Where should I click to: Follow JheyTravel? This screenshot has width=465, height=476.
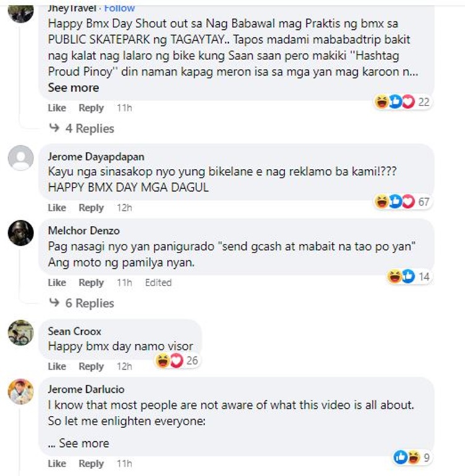pyautogui.click(x=120, y=8)
